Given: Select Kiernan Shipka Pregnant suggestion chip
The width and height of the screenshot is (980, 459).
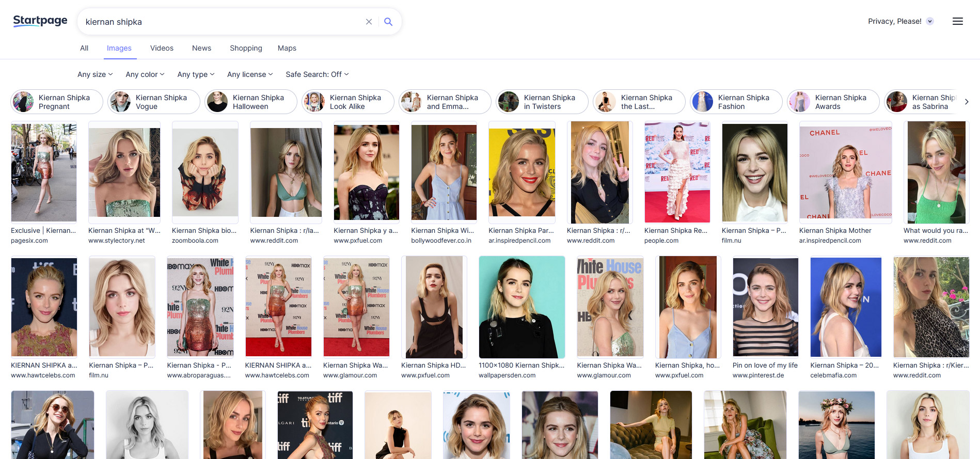Looking at the screenshot, I should pos(57,102).
